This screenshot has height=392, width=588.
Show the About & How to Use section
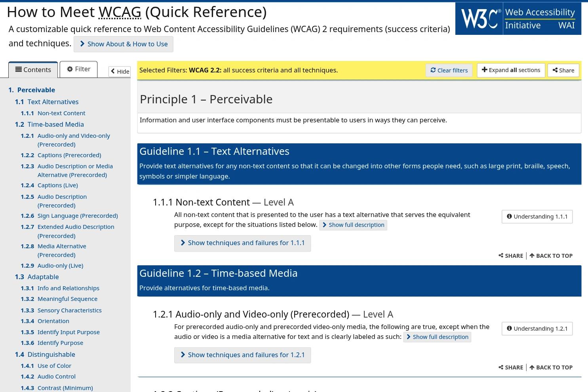pos(123,44)
